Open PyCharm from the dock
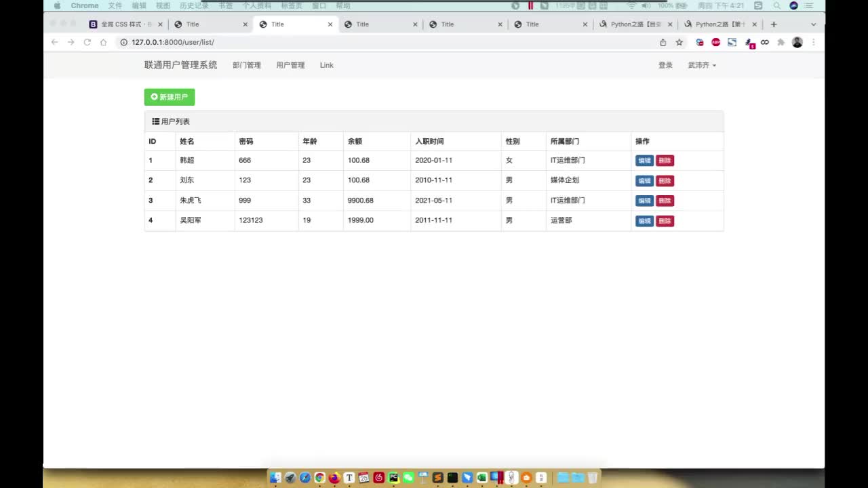 (393, 477)
